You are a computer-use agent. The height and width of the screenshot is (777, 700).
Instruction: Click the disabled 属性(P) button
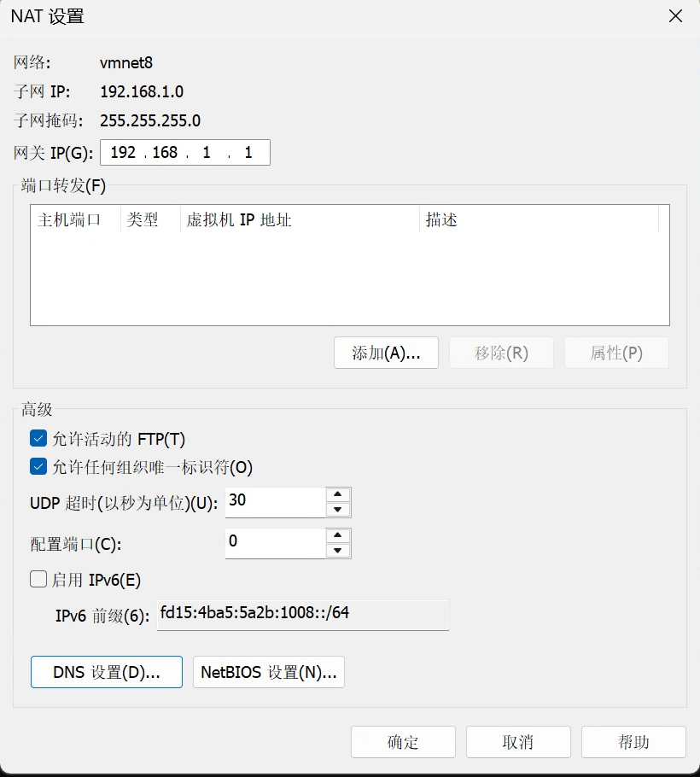(x=616, y=353)
